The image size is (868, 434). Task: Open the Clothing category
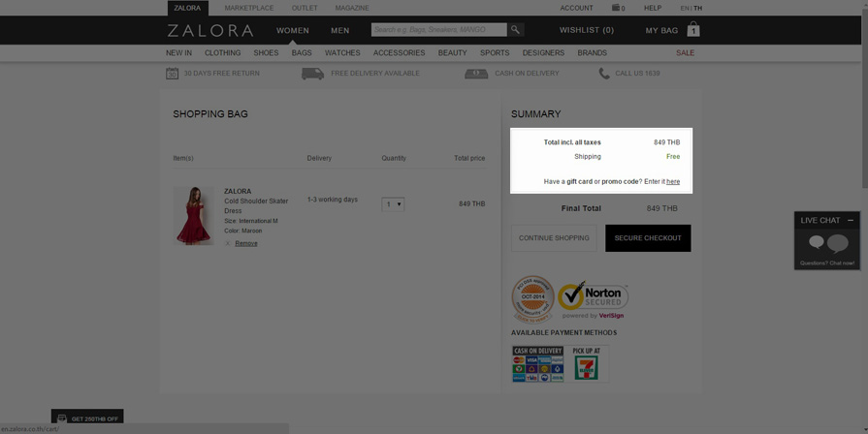pyautogui.click(x=222, y=53)
